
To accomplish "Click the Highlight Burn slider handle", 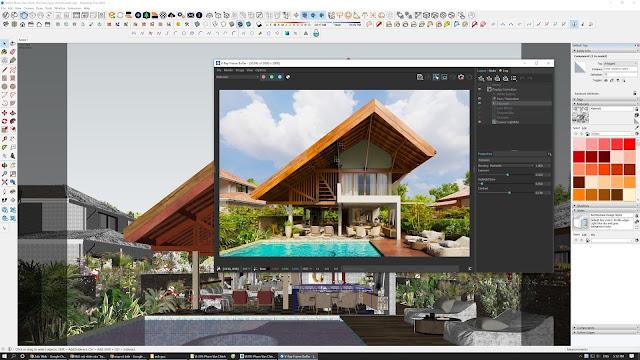I will click(x=482, y=184).
